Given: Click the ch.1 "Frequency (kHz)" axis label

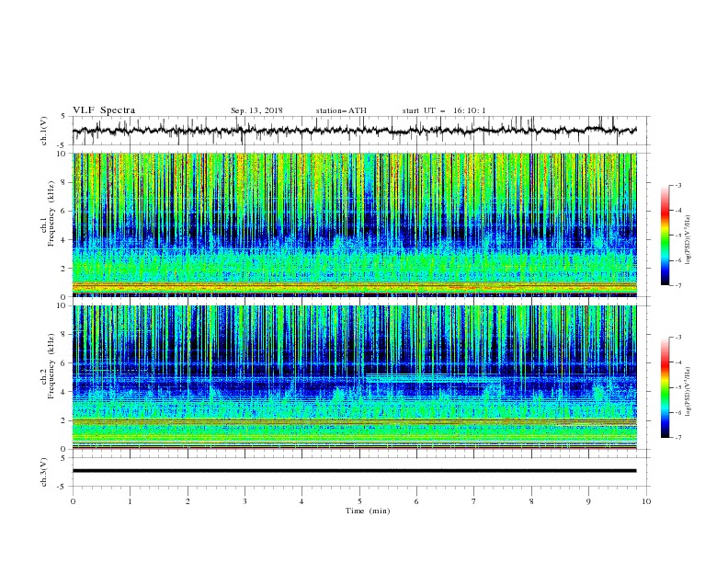Looking at the screenshot, I should 51,213.
